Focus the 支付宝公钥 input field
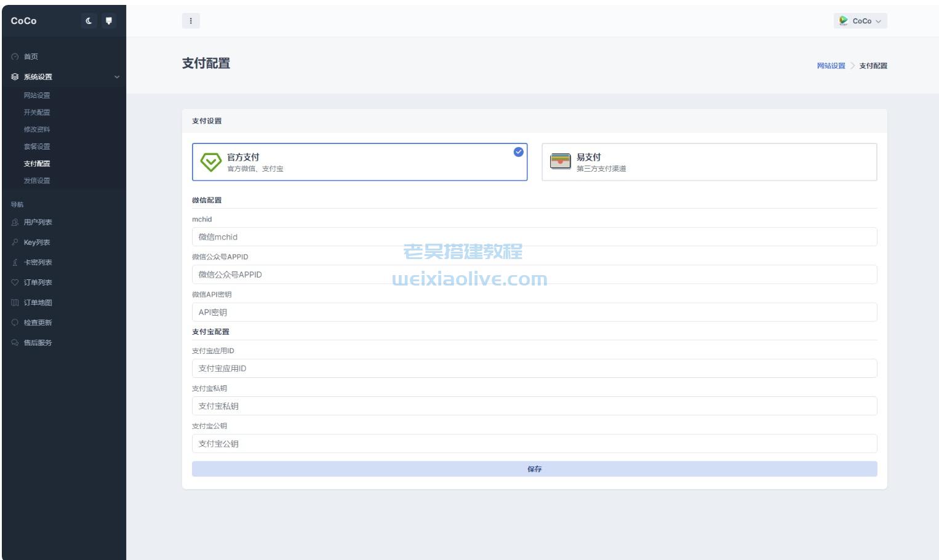The image size is (939, 560). click(x=534, y=444)
